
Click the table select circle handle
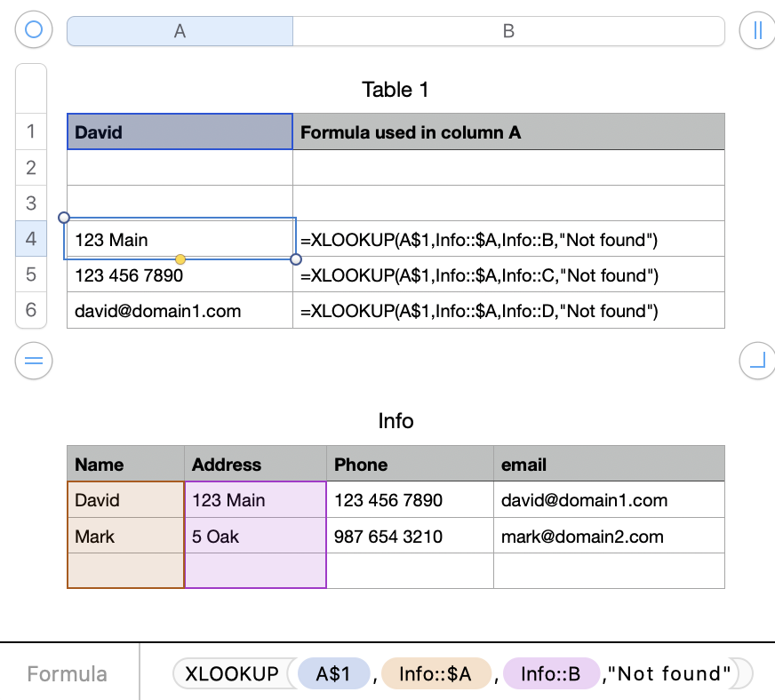pyautogui.click(x=34, y=30)
